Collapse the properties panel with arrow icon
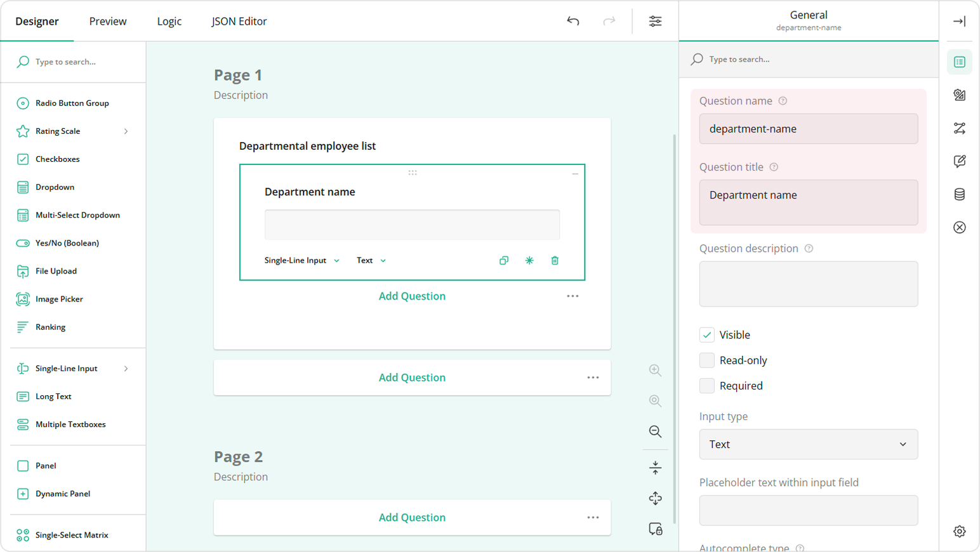The height and width of the screenshot is (552, 980). (x=960, y=21)
